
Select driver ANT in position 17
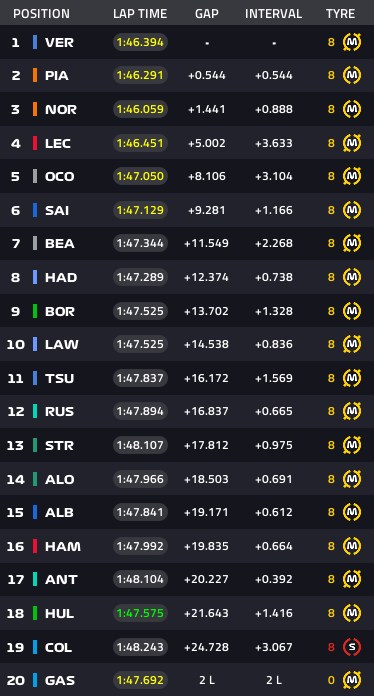click(61, 580)
